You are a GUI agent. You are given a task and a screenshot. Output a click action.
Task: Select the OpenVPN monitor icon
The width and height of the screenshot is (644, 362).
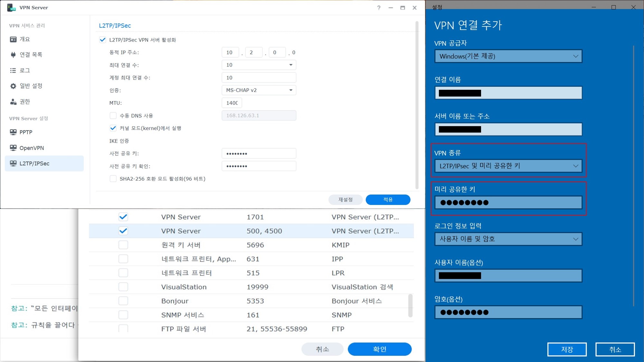tap(13, 148)
